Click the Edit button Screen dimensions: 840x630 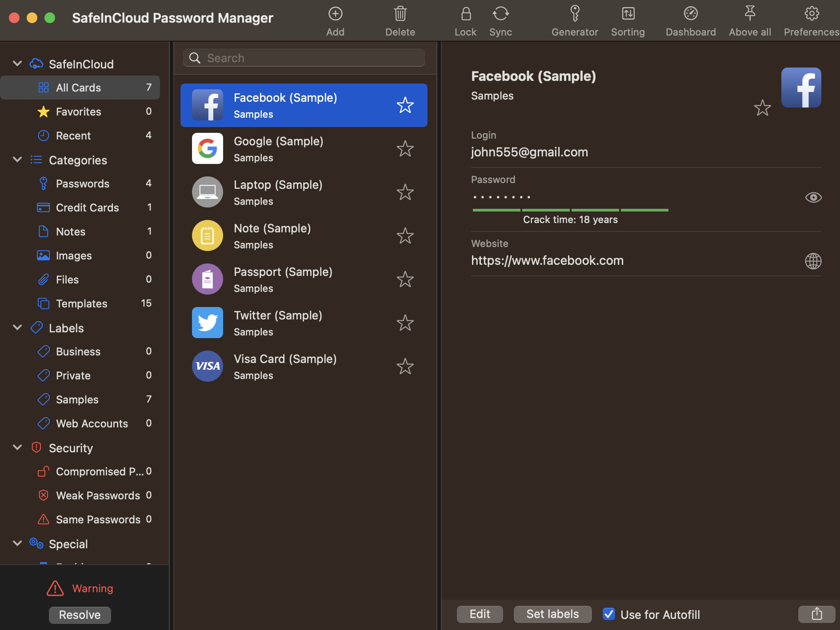pos(480,614)
